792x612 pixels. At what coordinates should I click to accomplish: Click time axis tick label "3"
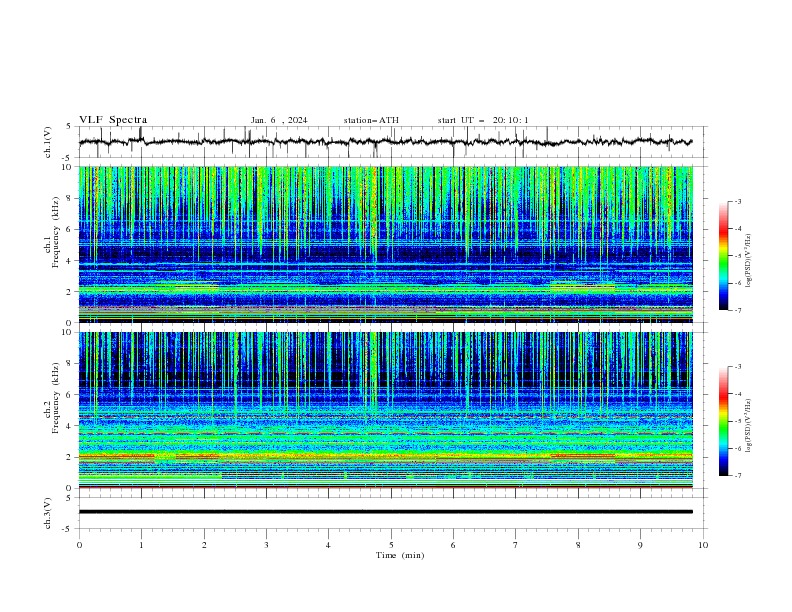point(266,545)
